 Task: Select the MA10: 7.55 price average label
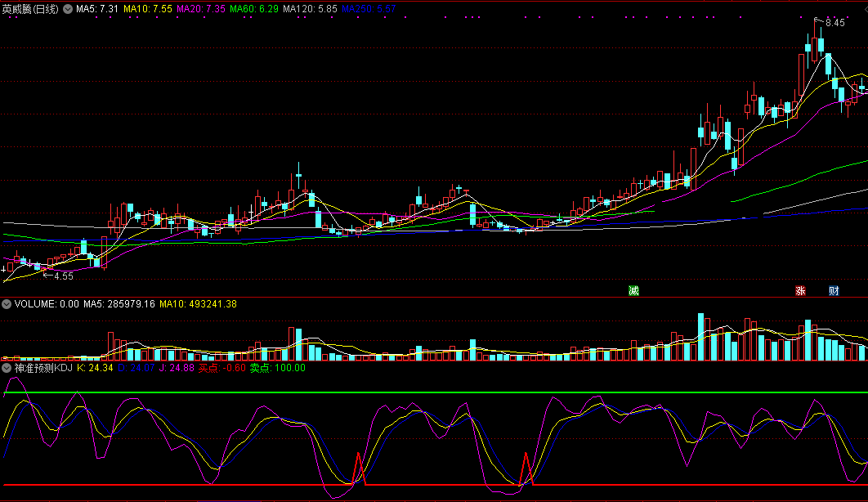[148, 9]
